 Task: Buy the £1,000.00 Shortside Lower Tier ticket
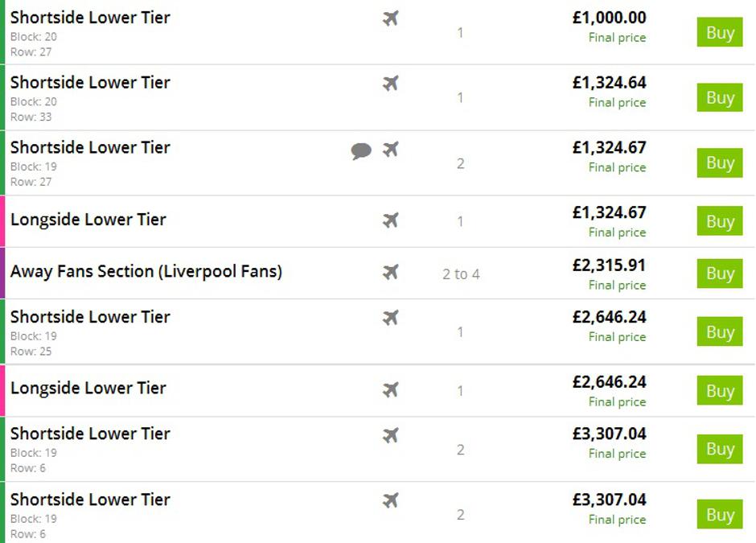click(x=719, y=33)
